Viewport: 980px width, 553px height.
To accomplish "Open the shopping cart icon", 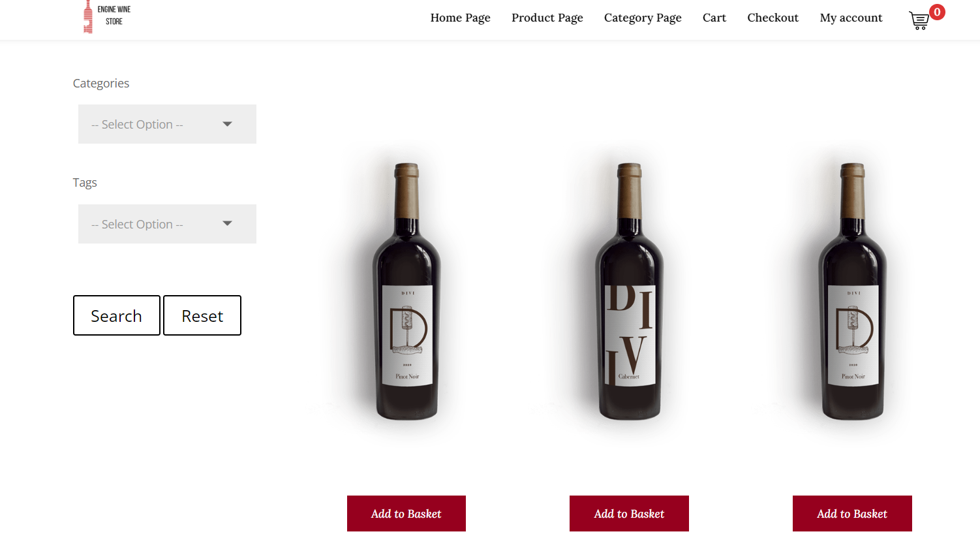I will coord(919,20).
